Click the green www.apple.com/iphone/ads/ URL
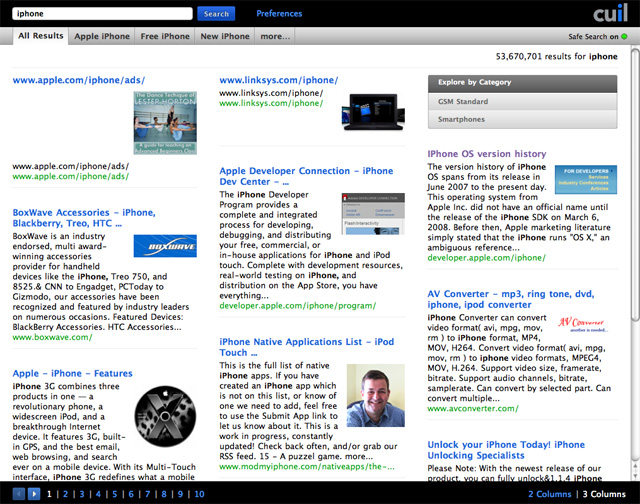 (x=71, y=176)
